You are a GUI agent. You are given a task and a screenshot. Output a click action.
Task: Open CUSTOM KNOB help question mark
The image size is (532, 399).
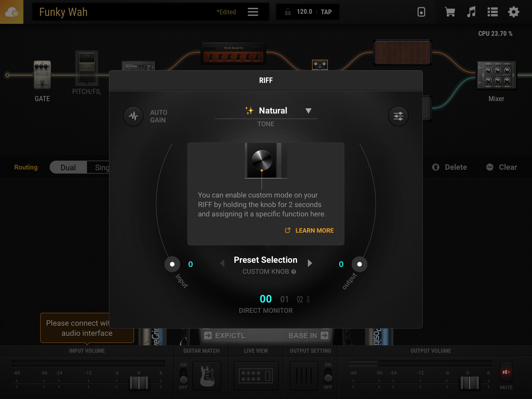[294, 272]
